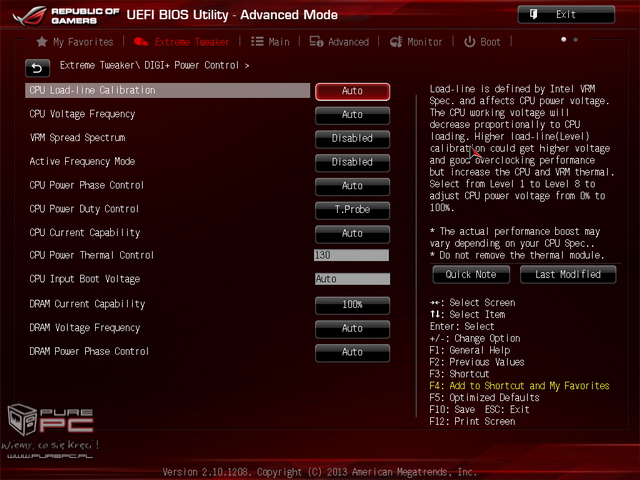Image resolution: width=640 pixels, height=480 pixels.
Task: Select the VRM Spread Spectrum label
Action: 77,138
